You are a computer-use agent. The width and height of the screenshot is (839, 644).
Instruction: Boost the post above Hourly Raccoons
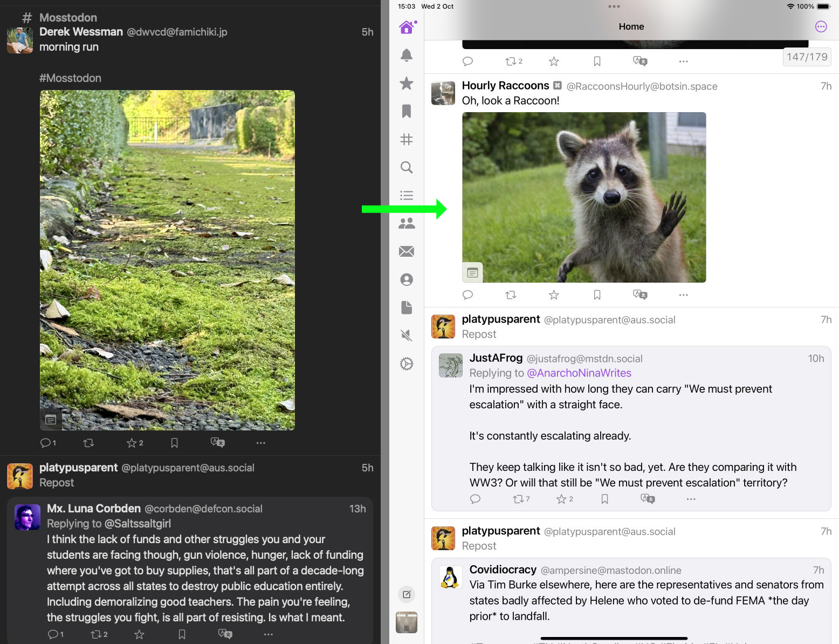pos(513,61)
